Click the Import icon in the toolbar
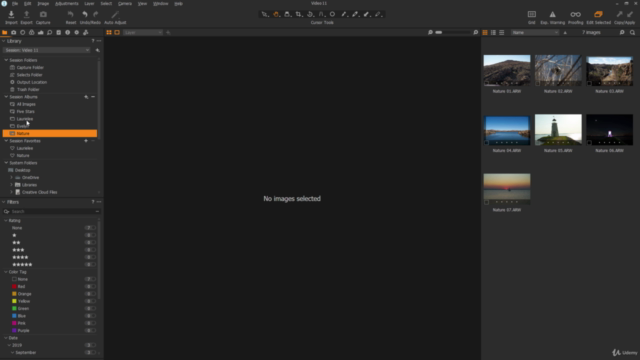 (11, 15)
